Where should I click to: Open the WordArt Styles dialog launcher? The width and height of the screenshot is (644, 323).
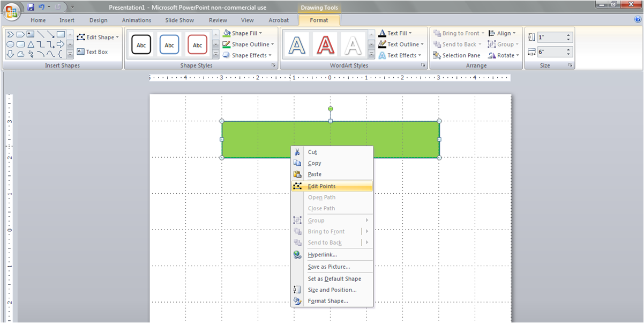423,65
